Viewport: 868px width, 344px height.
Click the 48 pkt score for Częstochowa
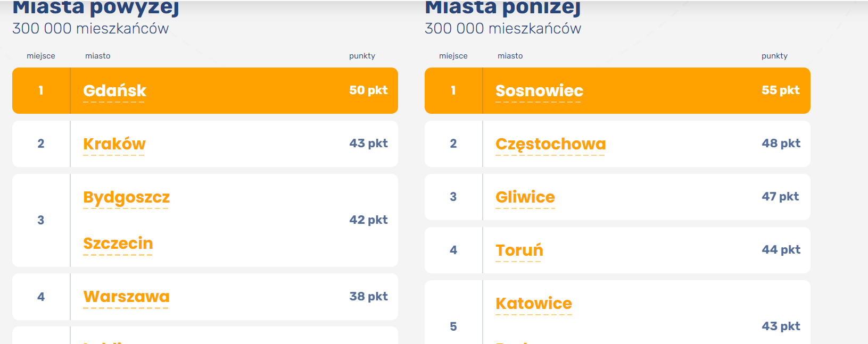[x=781, y=144]
